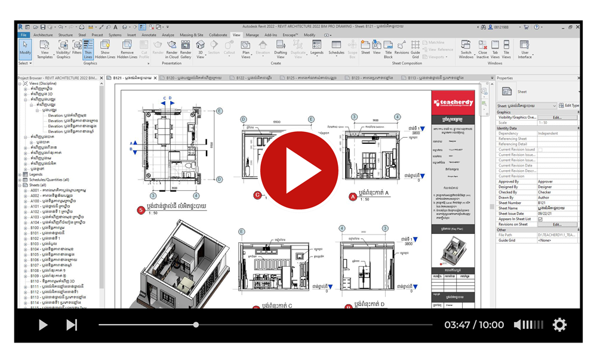
Task: Expand the Select dropdown under Modify
Action: click(x=25, y=63)
